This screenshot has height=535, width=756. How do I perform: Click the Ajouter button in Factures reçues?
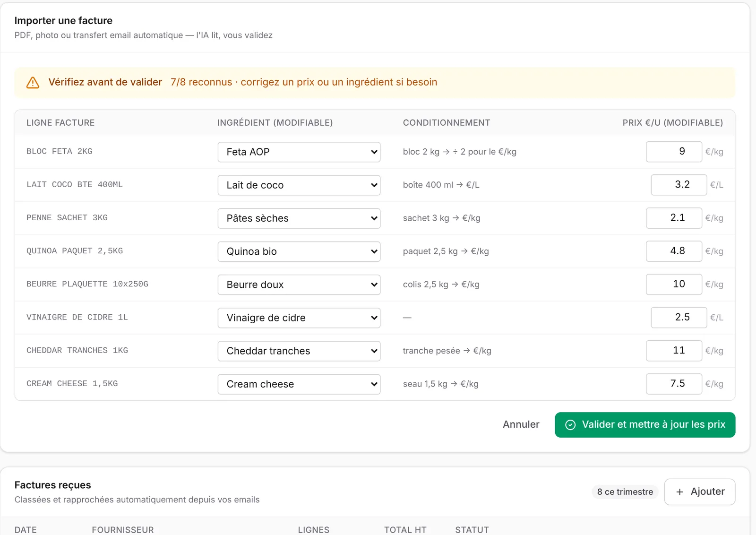(x=700, y=492)
